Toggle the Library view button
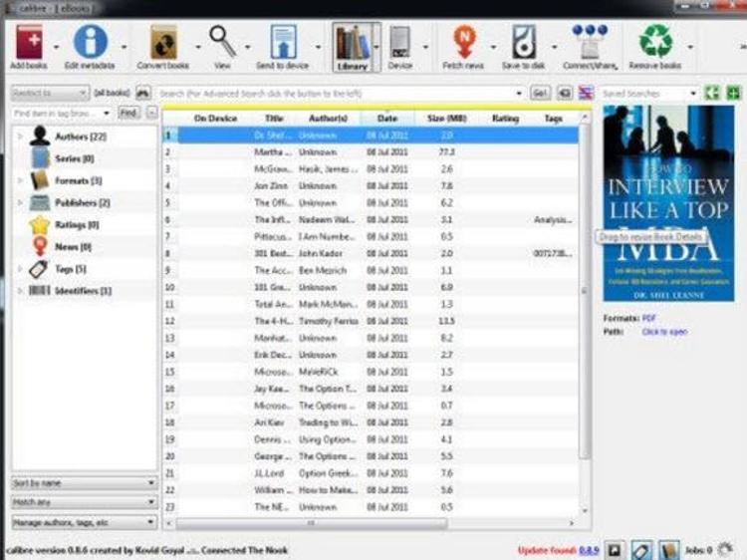The image size is (747, 560). [353, 46]
